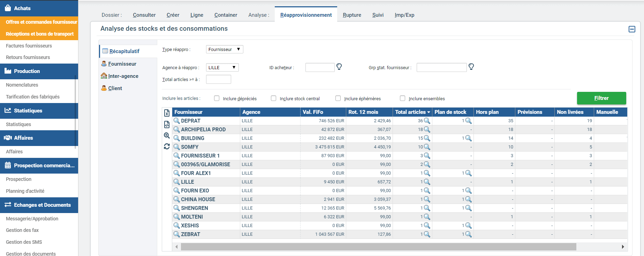This screenshot has height=256, width=644.
Task: Click the zoom-in magnifier beside the table
Action: [167, 136]
